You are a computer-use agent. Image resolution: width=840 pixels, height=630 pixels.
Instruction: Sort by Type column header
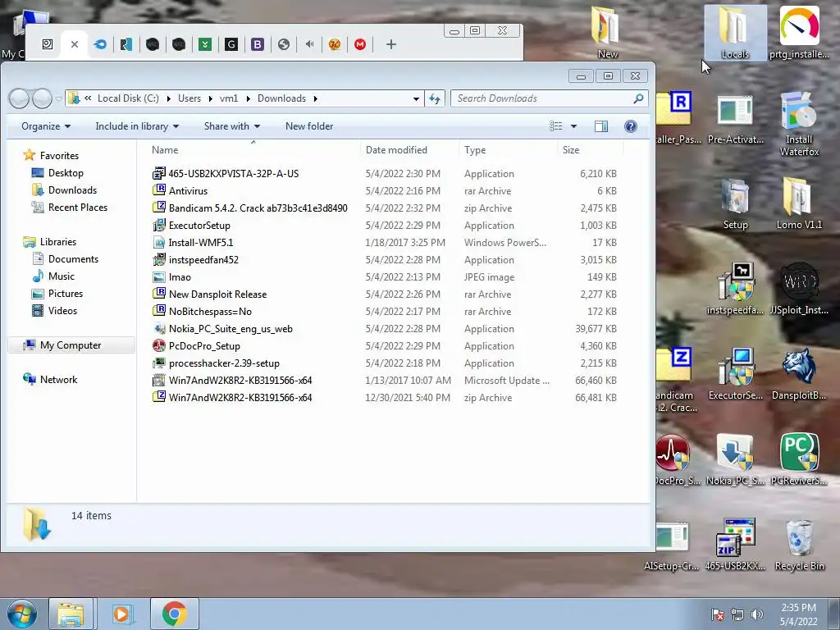pyautogui.click(x=475, y=150)
